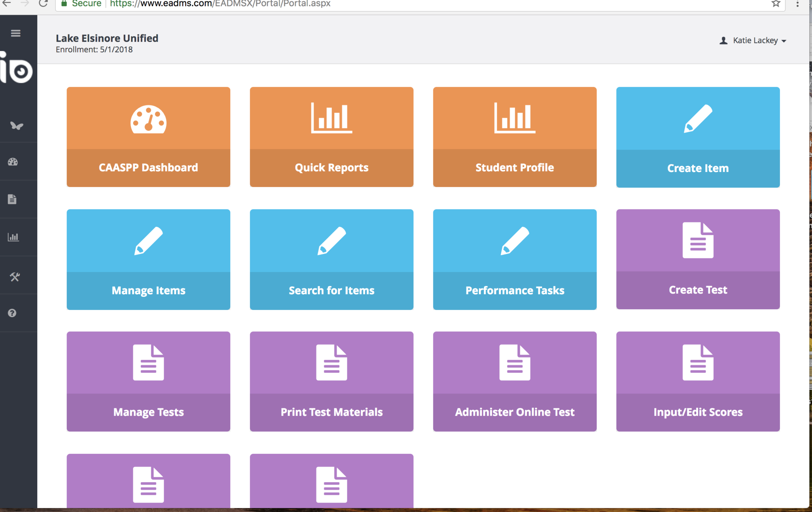The width and height of the screenshot is (812, 512).
Task: Open the sidebar help question mark icon
Action: [x=12, y=313]
